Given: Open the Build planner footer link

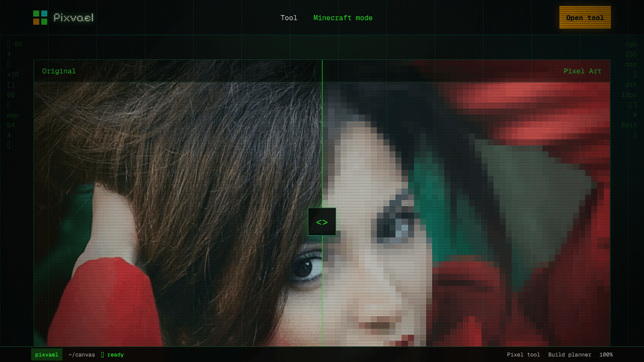Looking at the screenshot, I should (x=570, y=354).
